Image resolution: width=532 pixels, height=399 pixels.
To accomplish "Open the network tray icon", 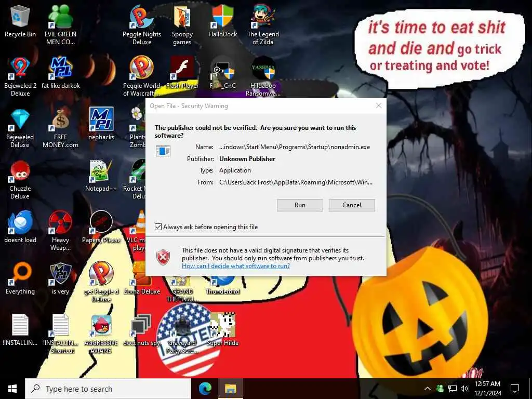I will (453, 389).
